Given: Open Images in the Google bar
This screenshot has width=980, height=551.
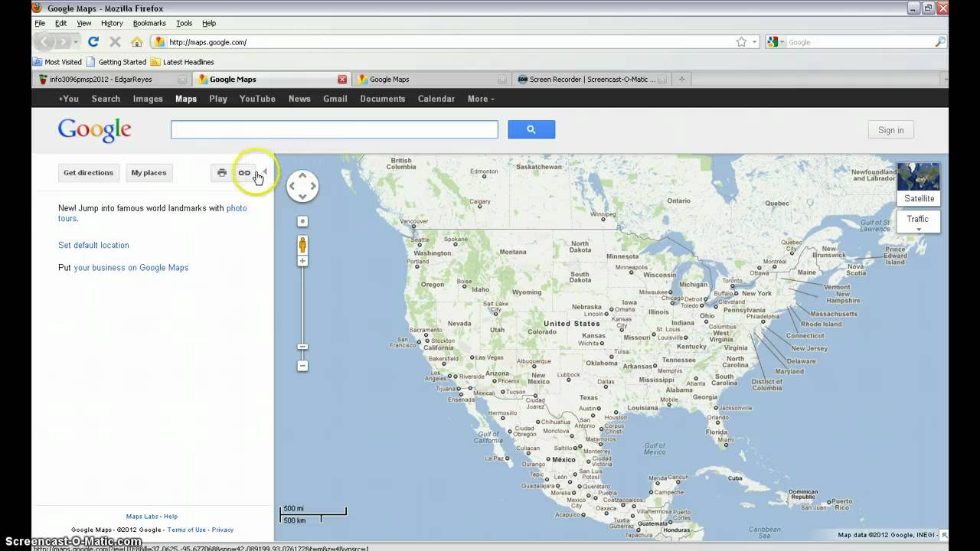Looking at the screenshot, I should [x=148, y=99].
